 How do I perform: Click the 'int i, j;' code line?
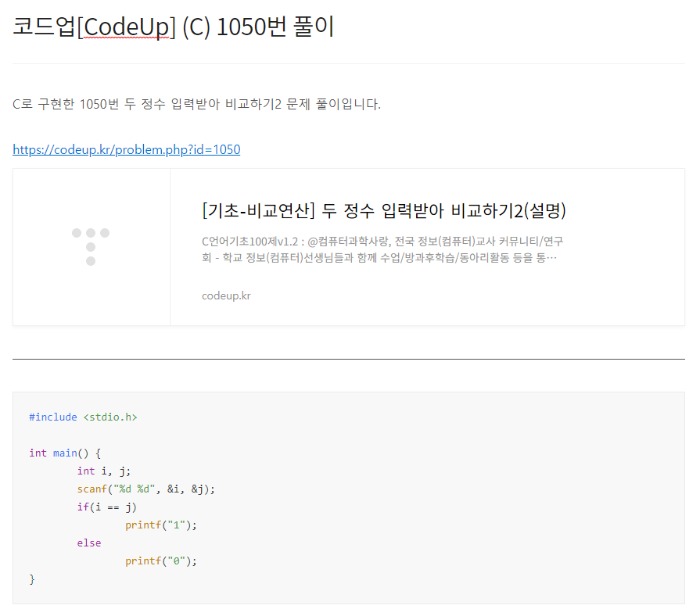pyautogui.click(x=103, y=471)
